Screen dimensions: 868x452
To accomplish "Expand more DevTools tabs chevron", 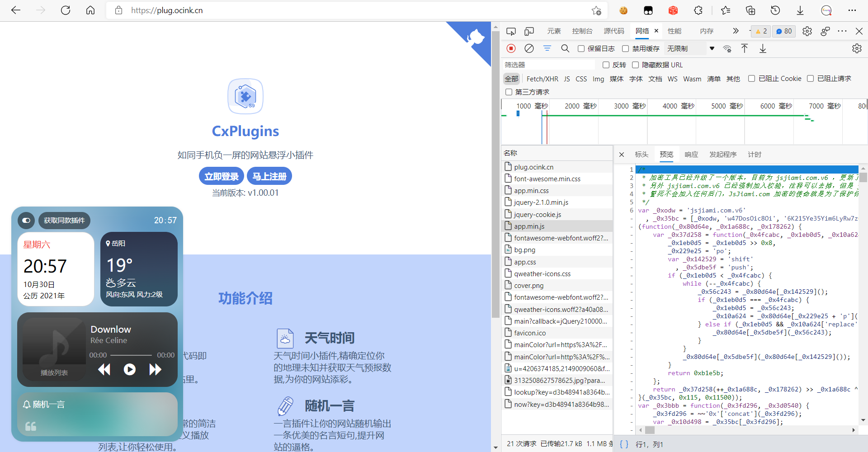I will (x=736, y=31).
